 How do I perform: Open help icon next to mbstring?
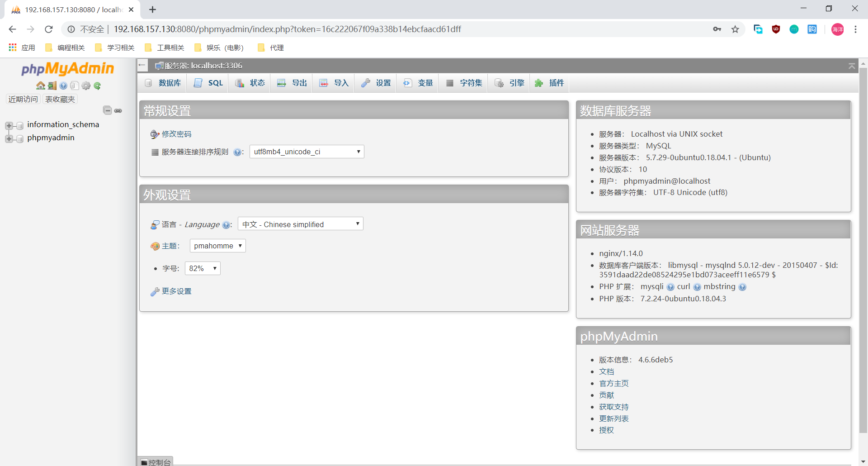[742, 287]
